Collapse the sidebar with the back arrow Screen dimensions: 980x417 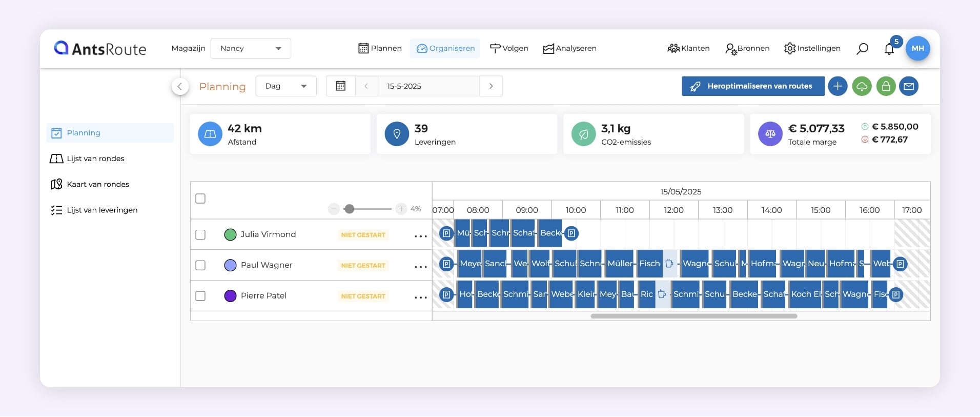pyautogui.click(x=180, y=86)
